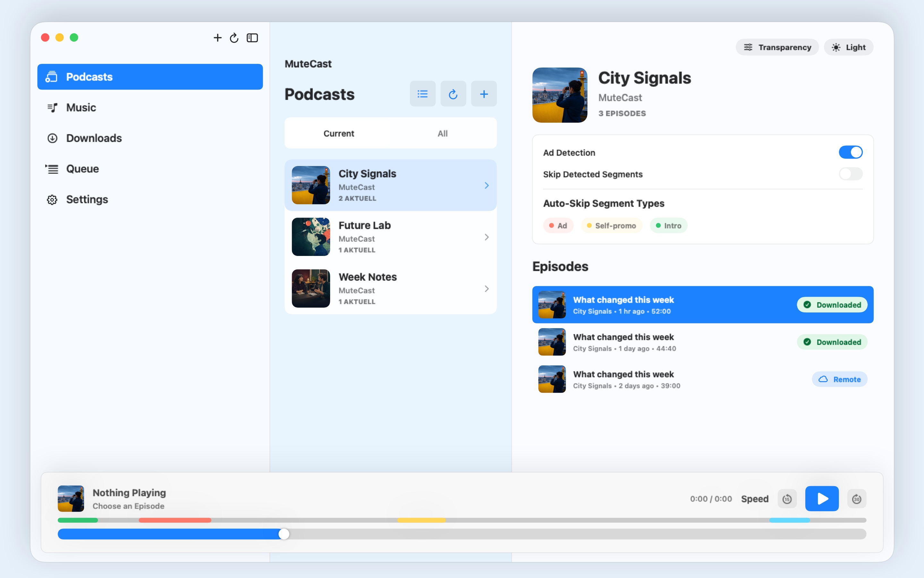The height and width of the screenshot is (578, 924).
Task: Click Downloaded badge on the 44:40 episode
Action: pos(832,342)
